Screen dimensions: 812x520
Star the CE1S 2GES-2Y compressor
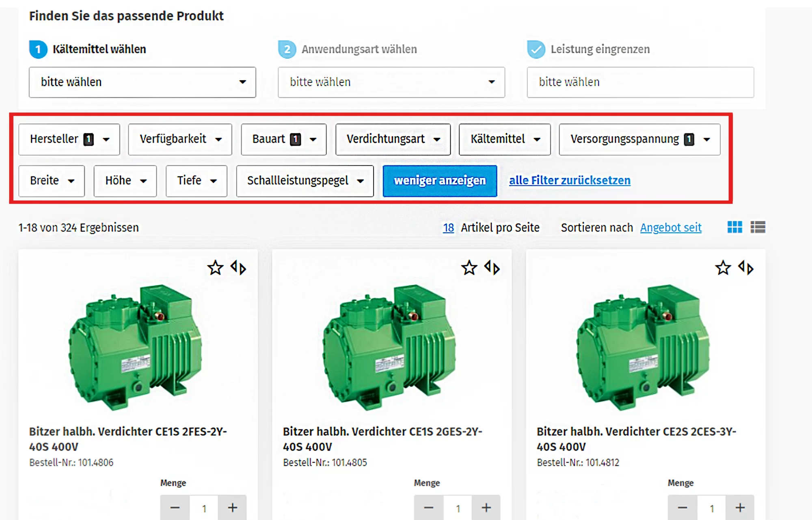[469, 268]
